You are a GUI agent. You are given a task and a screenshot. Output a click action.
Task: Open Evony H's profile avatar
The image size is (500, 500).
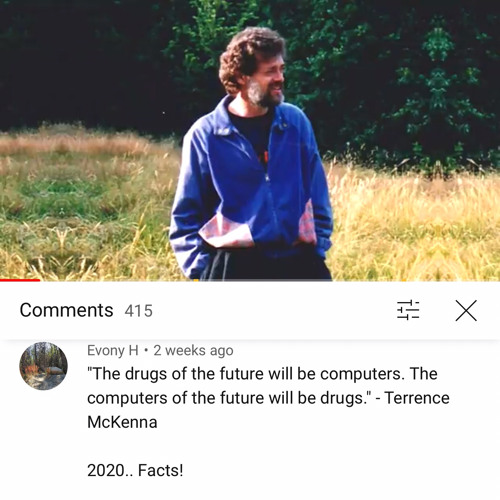click(x=43, y=366)
